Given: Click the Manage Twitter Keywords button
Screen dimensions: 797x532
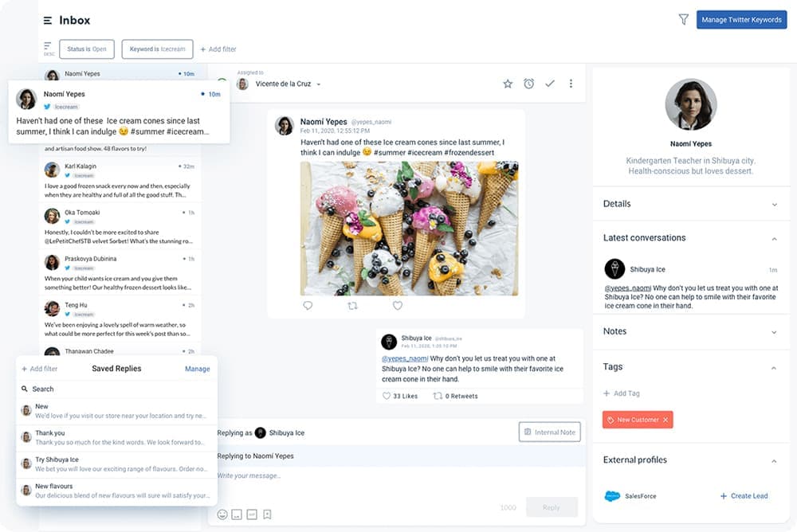Looking at the screenshot, I should (x=741, y=20).
